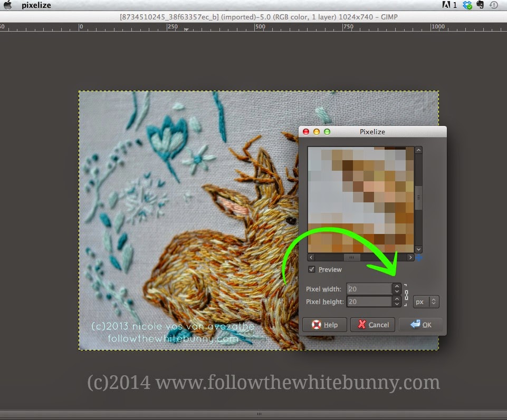This screenshot has height=420, width=507.
Task: Click the Help button
Action: (324, 325)
